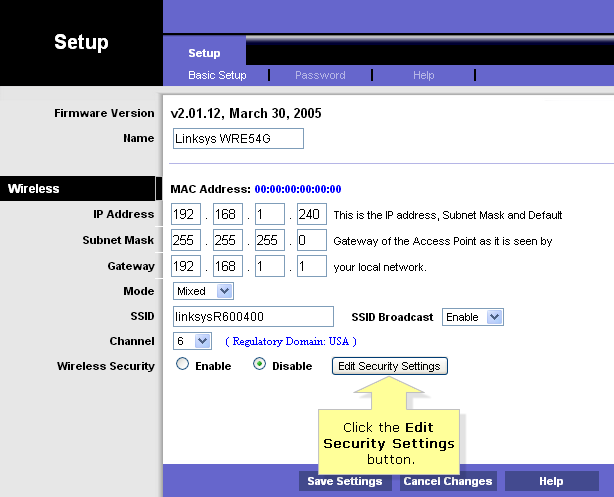Click Cancel Changes button

pos(448,481)
